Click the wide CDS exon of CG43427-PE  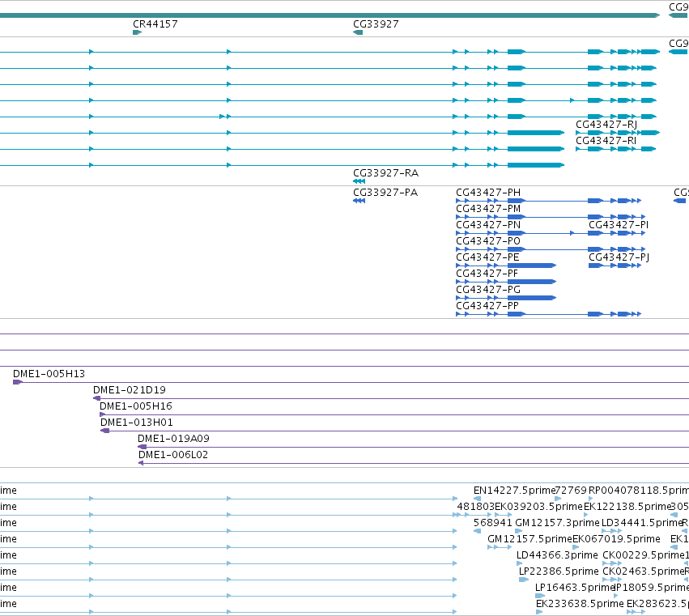[532, 266]
